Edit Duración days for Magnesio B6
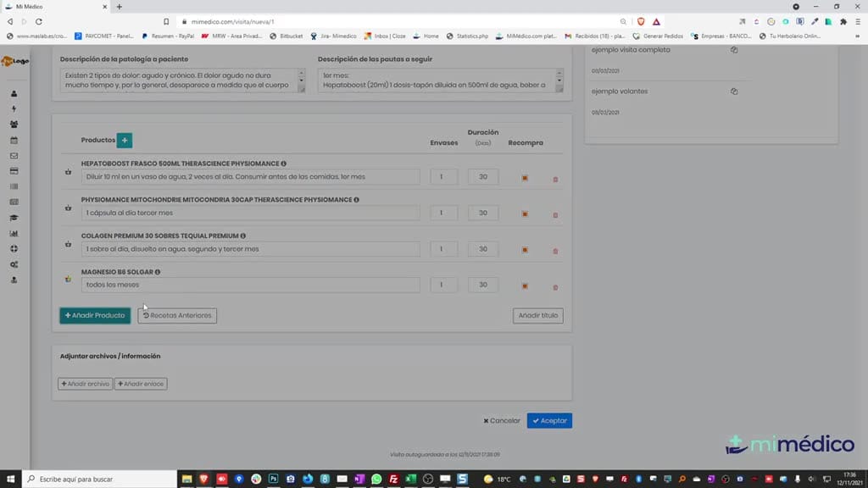The width and height of the screenshot is (868, 488). tap(483, 285)
